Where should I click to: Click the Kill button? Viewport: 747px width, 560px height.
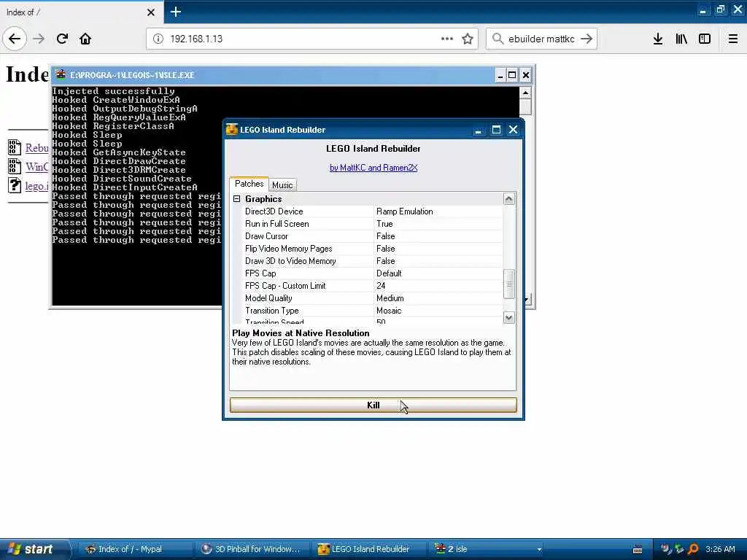pyautogui.click(x=373, y=405)
